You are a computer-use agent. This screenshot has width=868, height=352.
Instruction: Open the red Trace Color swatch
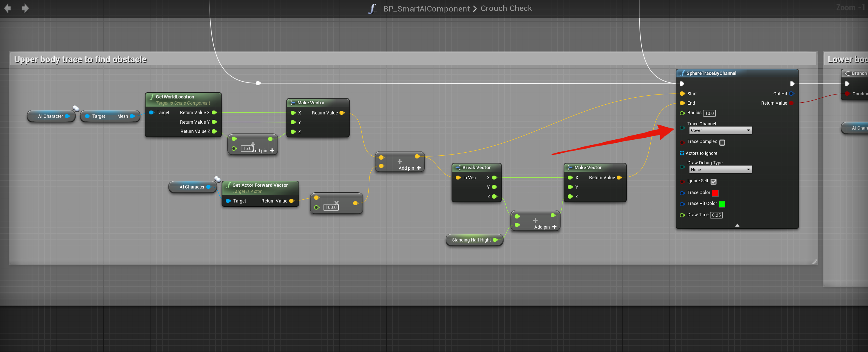715,193
